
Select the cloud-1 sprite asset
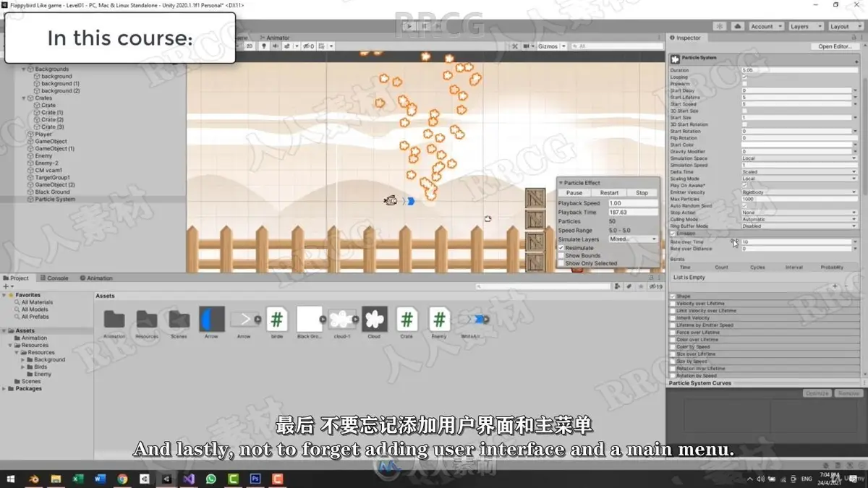[x=342, y=319]
